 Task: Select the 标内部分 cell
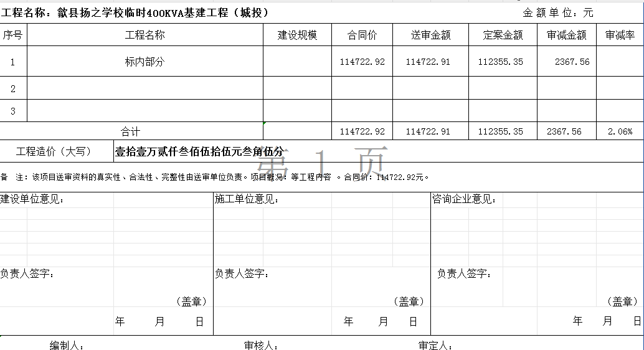tap(144, 62)
